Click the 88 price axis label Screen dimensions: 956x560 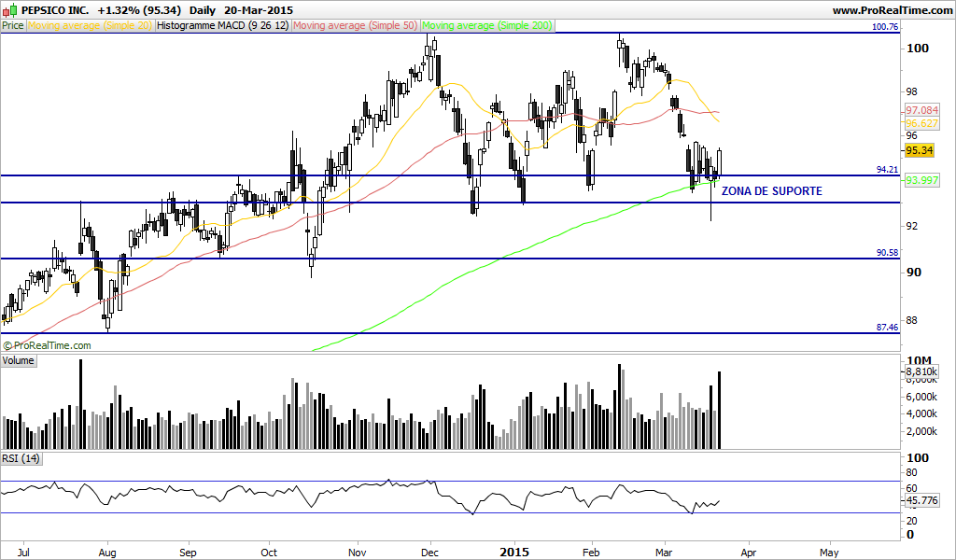(912, 320)
